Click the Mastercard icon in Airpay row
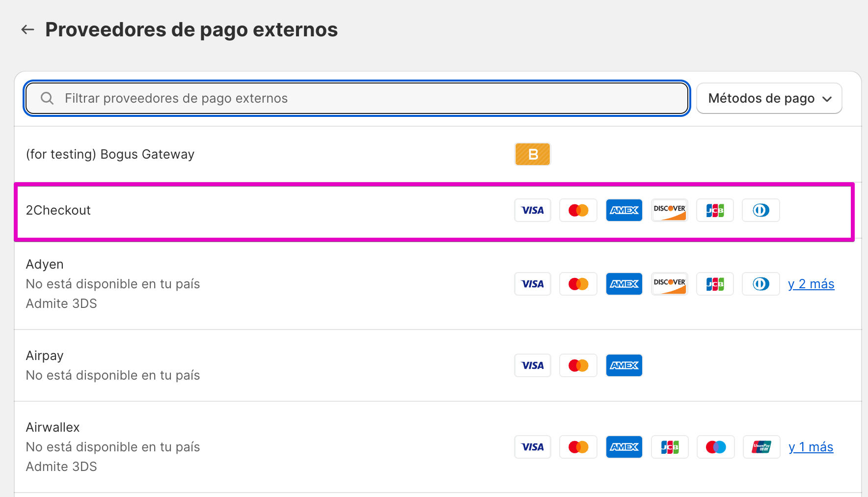 tap(578, 365)
